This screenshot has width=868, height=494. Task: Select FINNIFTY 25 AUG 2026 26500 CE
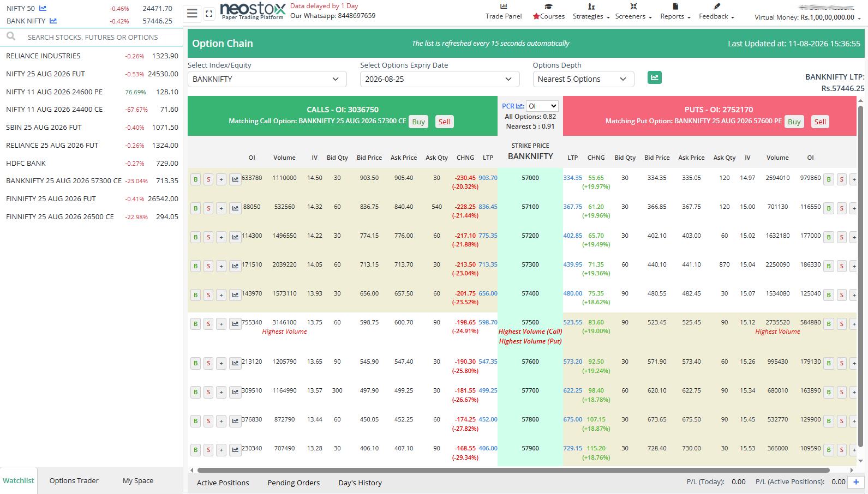click(92, 216)
